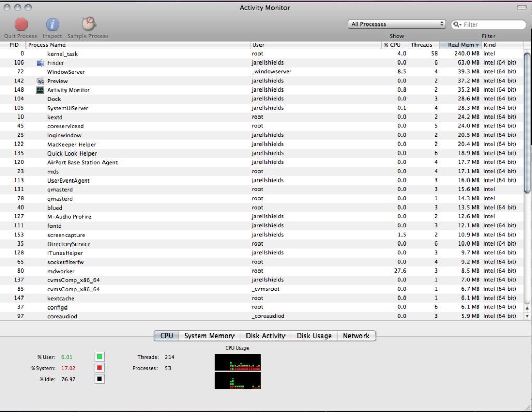Toggle the toolbar pill button in title bar

[522, 7]
